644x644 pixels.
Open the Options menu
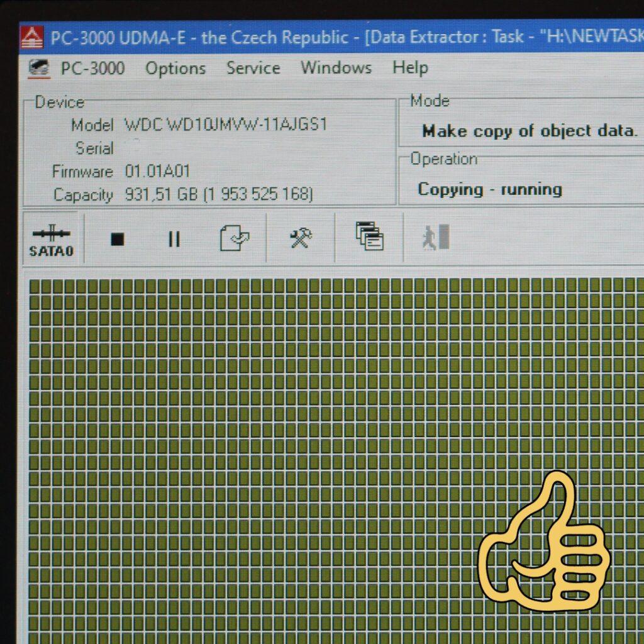[175, 69]
